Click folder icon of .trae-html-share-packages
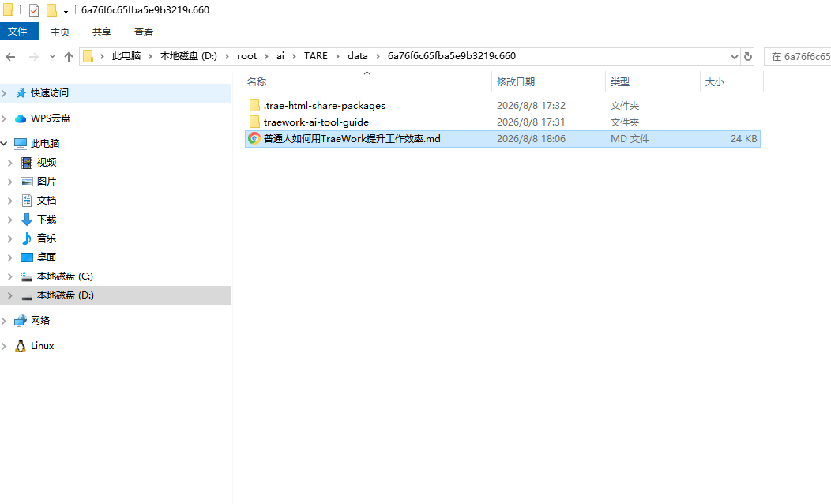Screen dimensions: 831x504 coord(254,106)
